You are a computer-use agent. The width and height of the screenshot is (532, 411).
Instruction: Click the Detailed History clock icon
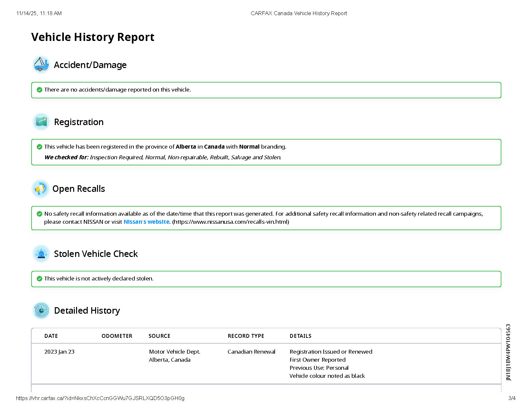(x=41, y=310)
